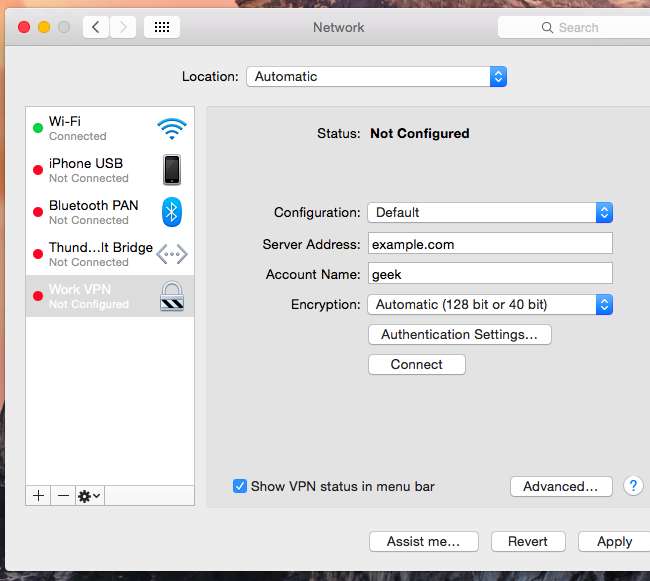Open the Location dropdown
Viewport: 650px width, 581px height.
pos(376,76)
